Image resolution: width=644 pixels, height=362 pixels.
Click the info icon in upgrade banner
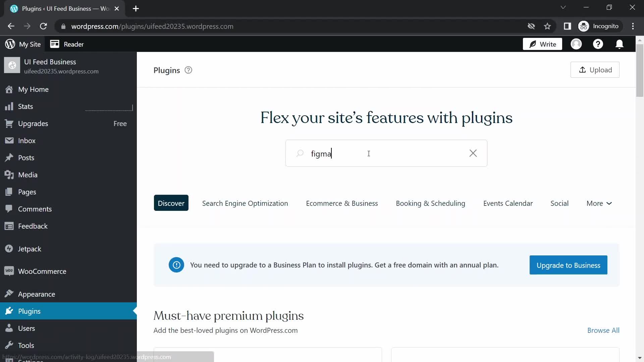(176, 265)
